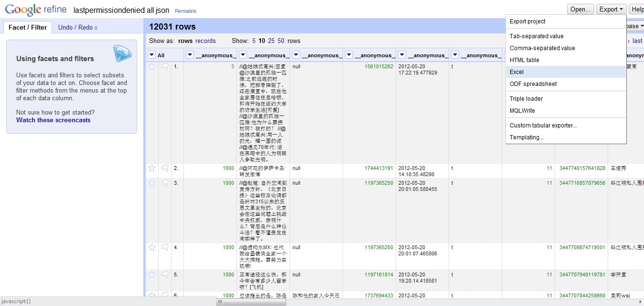Flag row 4 in the data table
The width and height of the screenshot is (644, 306).
[165, 247]
